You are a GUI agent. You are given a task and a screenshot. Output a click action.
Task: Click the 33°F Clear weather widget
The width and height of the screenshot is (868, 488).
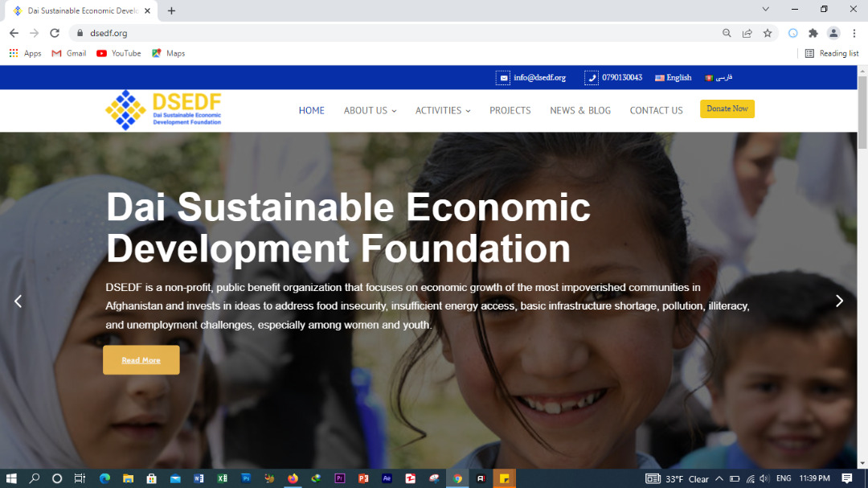point(677,478)
